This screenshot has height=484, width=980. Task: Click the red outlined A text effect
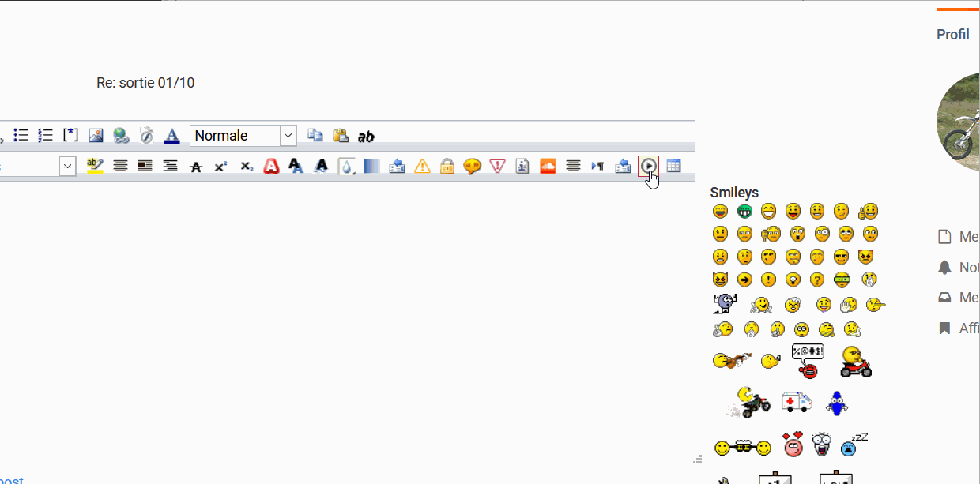(272, 166)
